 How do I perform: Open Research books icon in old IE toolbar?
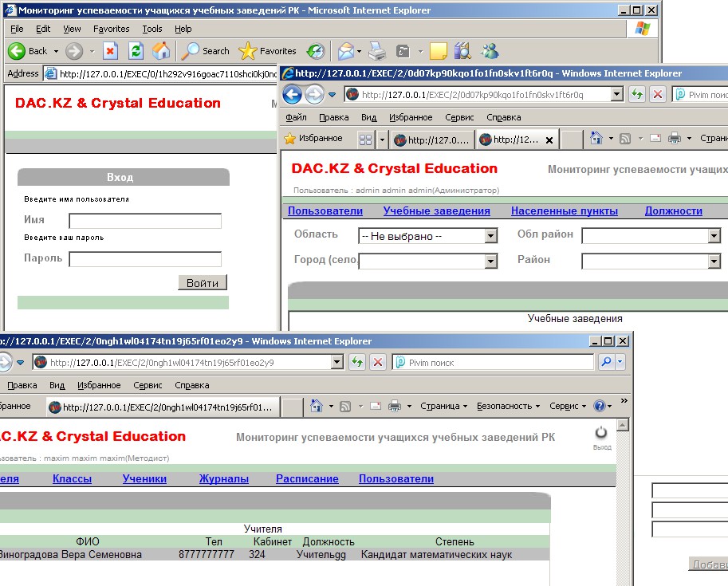[462, 51]
